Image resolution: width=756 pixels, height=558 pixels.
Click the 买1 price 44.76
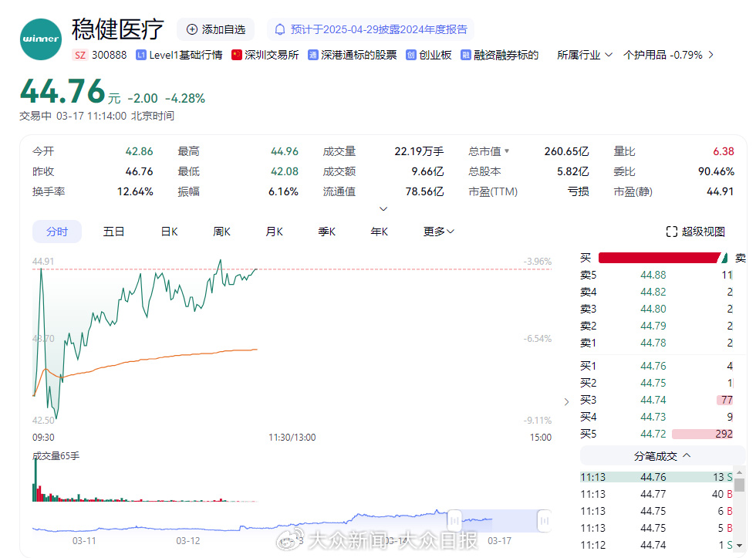click(x=653, y=366)
